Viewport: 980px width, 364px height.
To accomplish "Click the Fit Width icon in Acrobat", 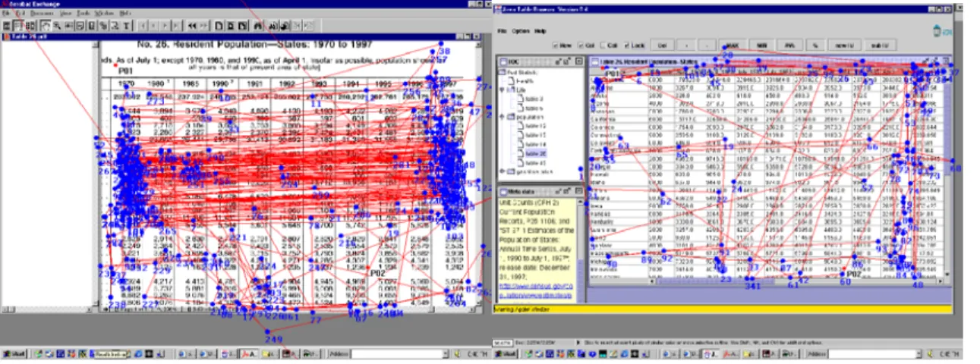I will 242,25.
